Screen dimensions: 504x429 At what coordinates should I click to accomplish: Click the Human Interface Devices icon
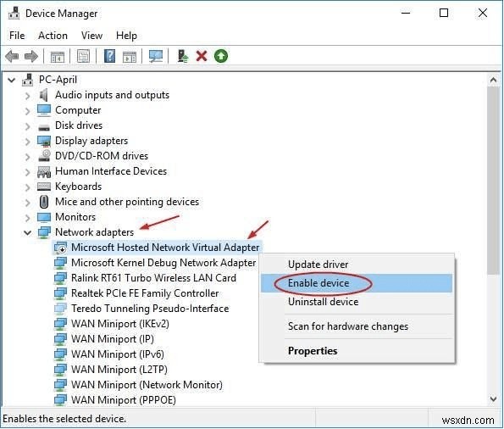coord(44,171)
